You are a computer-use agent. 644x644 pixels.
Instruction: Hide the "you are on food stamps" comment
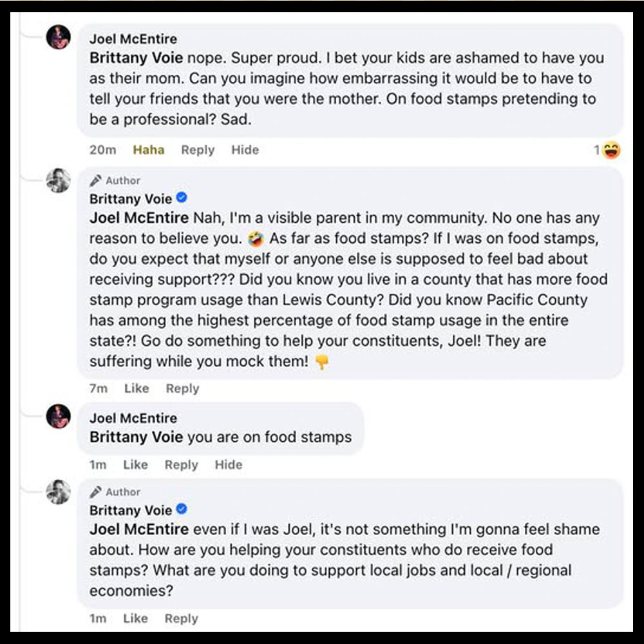tap(229, 464)
